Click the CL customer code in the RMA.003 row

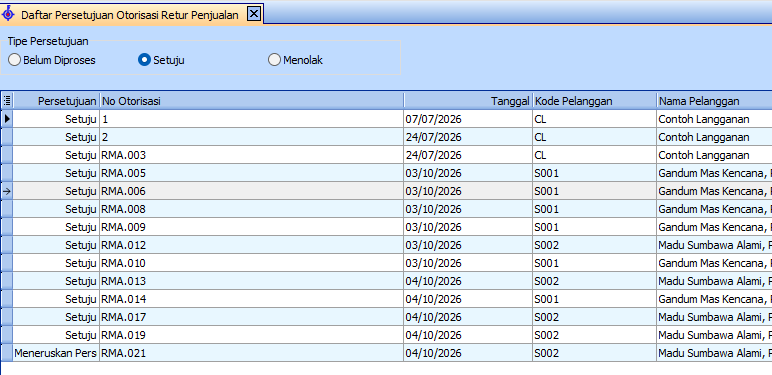tap(594, 155)
